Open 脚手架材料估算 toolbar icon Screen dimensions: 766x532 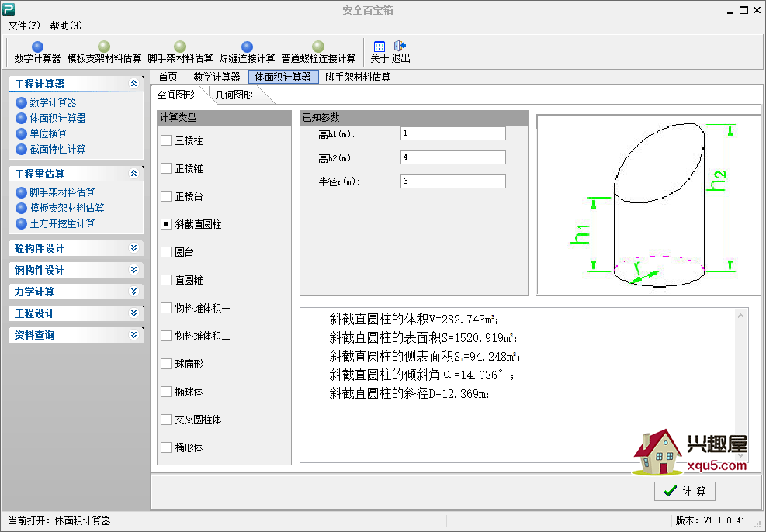(180, 53)
